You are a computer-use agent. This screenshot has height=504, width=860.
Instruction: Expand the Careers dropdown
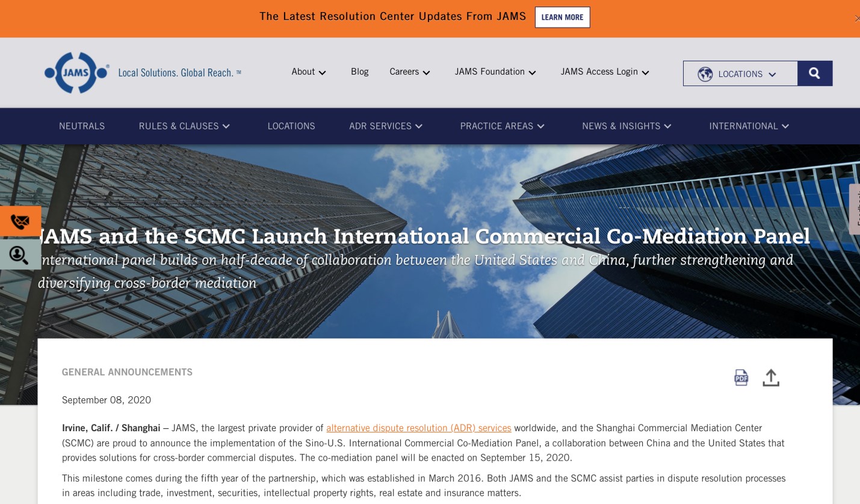pos(410,72)
